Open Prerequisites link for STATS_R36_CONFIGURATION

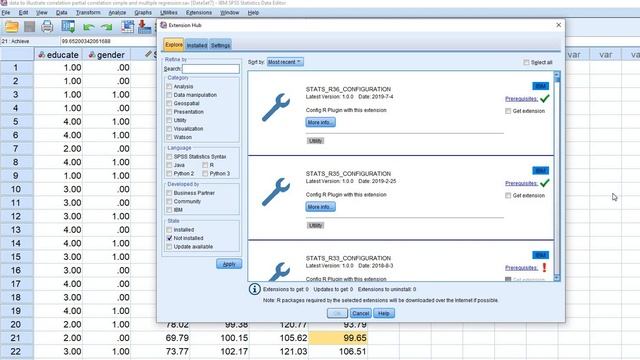521,99
